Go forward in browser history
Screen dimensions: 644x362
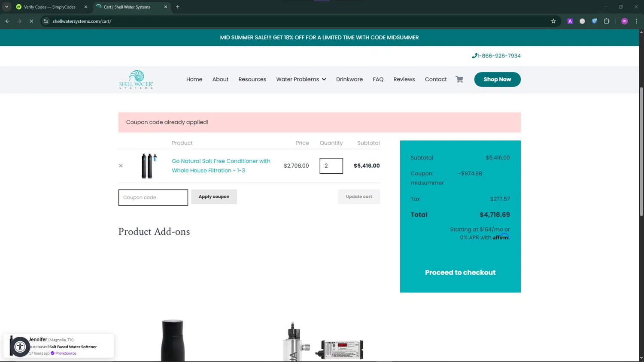pos(19,21)
